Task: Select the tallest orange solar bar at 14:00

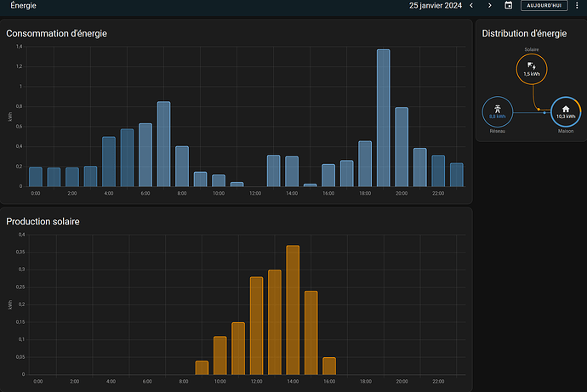Action: coord(293,310)
